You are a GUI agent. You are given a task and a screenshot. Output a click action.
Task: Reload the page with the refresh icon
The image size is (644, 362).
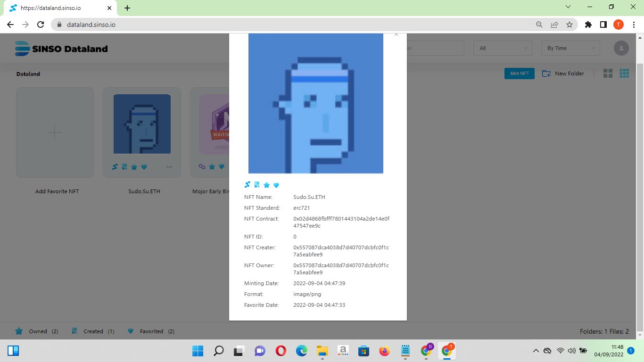[x=41, y=25]
